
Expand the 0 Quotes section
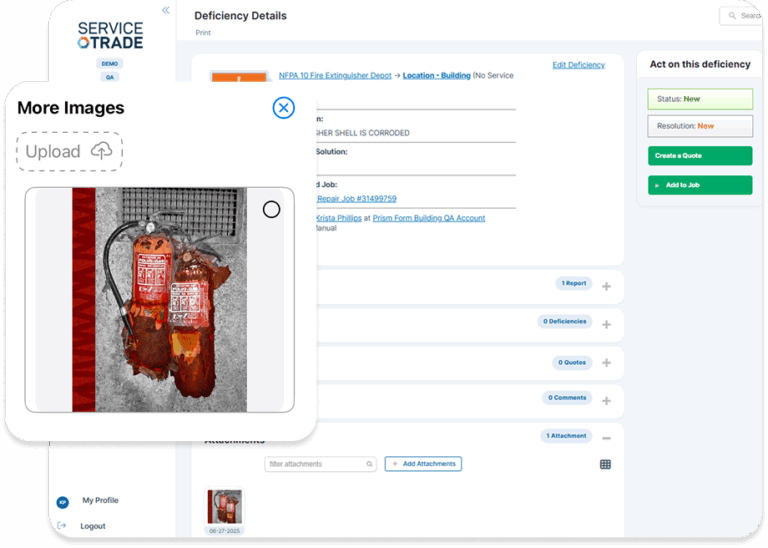[x=606, y=364]
